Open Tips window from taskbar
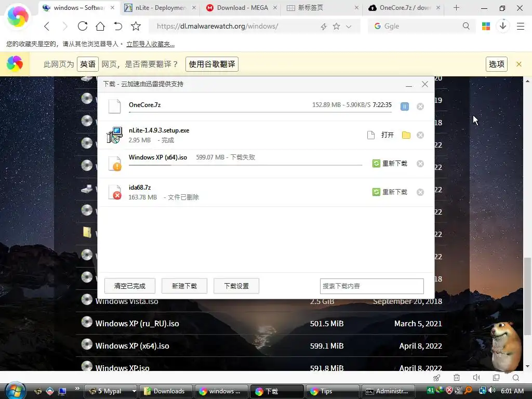The image size is (532, 399). (x=332, y=391)
